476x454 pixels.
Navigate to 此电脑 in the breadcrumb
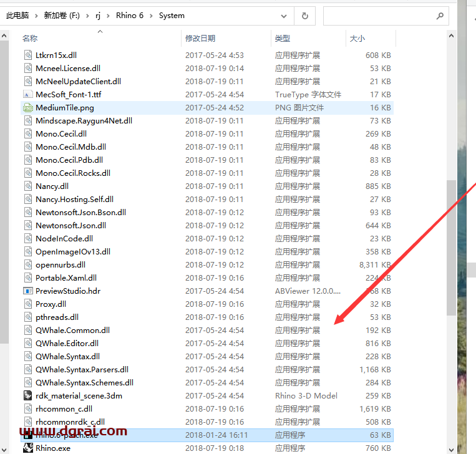(17, 16)
